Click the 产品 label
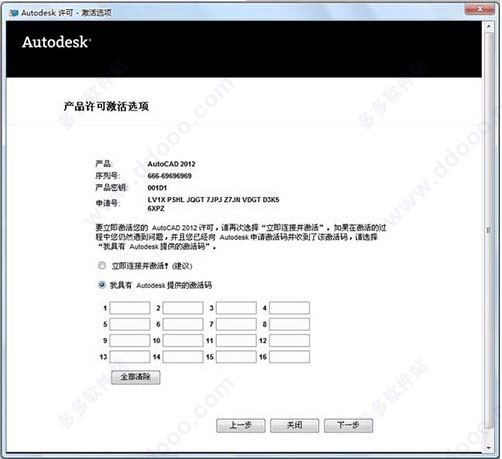This screenshot has width=502, height=459. point(104,164)
